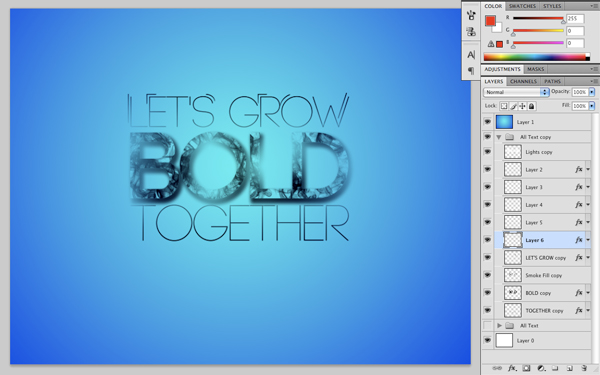
Task: Hide Layer 1 with eye icon
Action: (488, 122)
